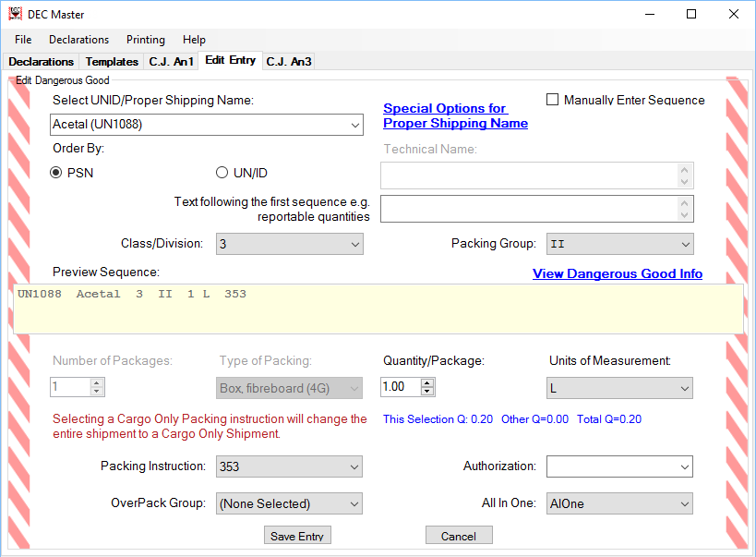
Task: Click the View Dangerous Good Info link
Action: 618,273
